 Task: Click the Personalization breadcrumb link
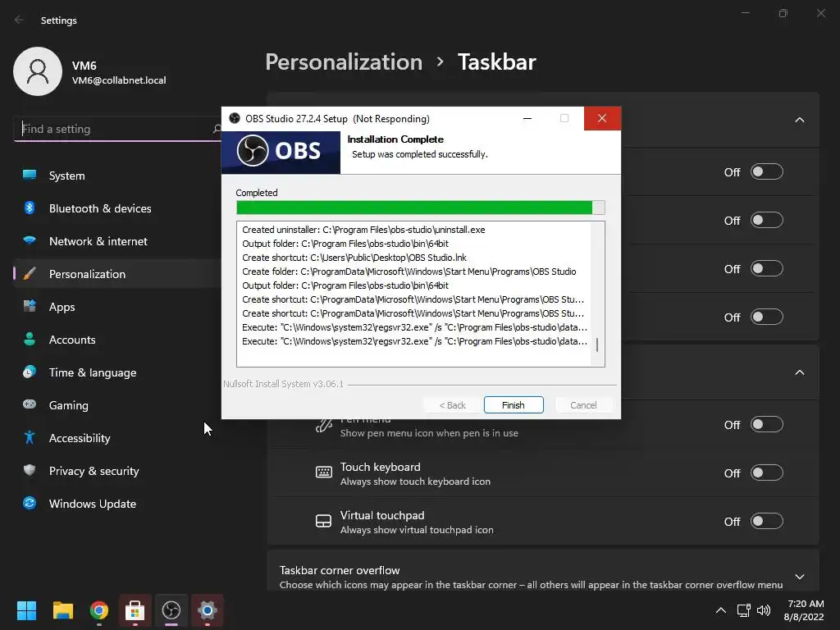point(344,62)
